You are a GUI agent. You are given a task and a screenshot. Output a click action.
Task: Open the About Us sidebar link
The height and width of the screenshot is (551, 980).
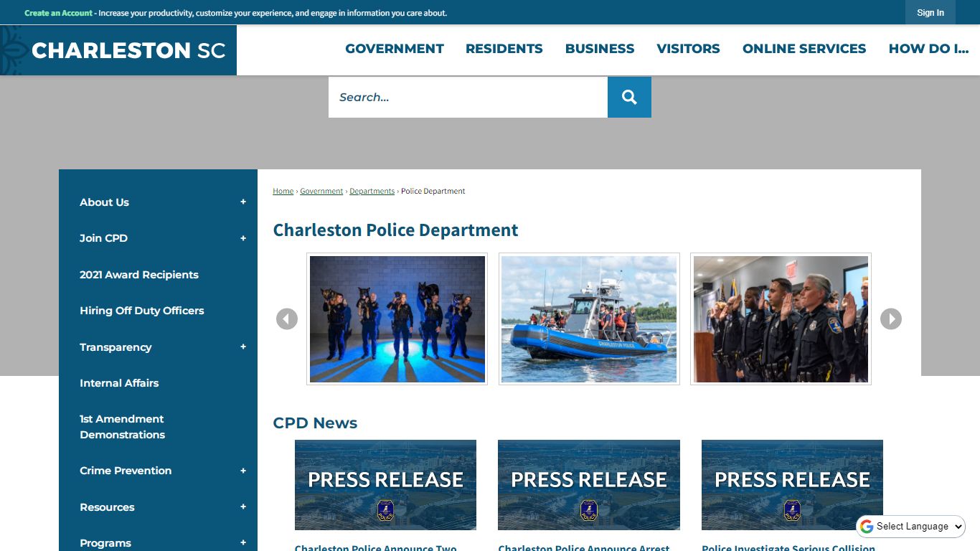[x=105, y=202]
